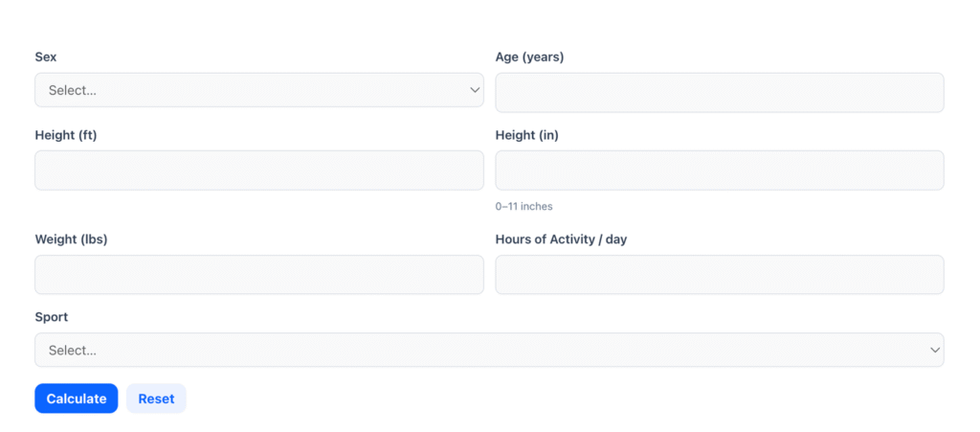The image size is (980, 432).
Task: Click 'Select...' placeholder in the Sport dropdown
Action: 73,351
